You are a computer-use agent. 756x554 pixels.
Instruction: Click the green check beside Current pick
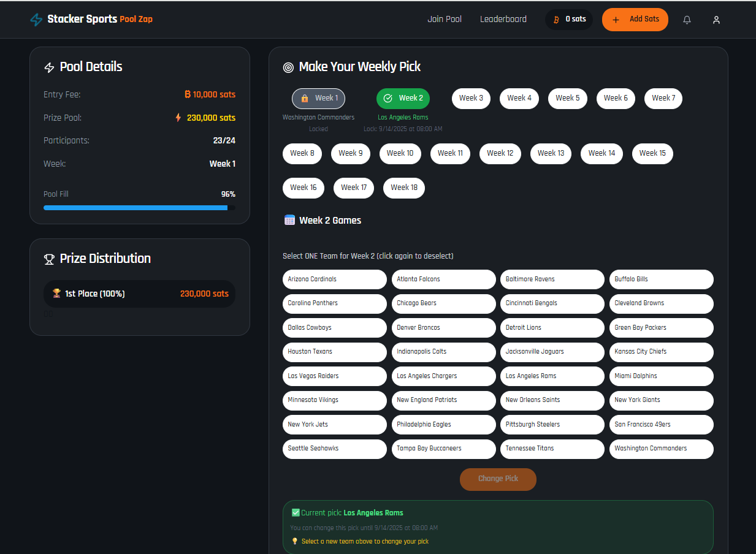click(296, 512)
